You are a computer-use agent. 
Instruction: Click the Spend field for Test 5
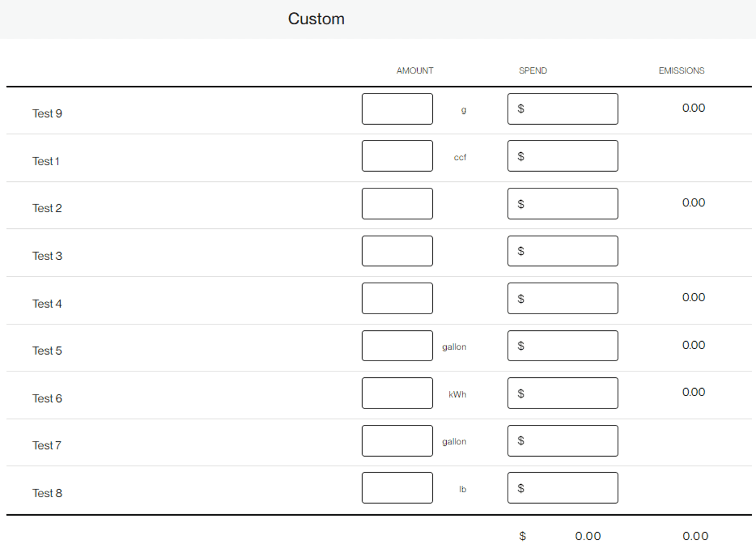[x=563, y=346]
